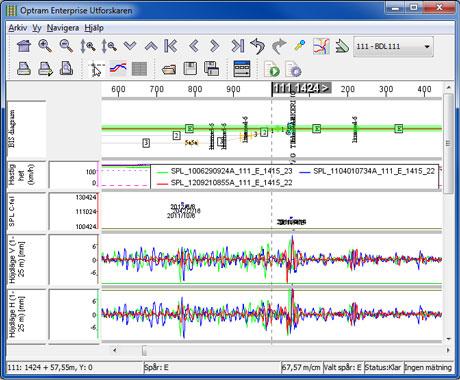Click the vertical scrollbar down arrow
This screenshot has height=380, width=460.
(448, 339)
